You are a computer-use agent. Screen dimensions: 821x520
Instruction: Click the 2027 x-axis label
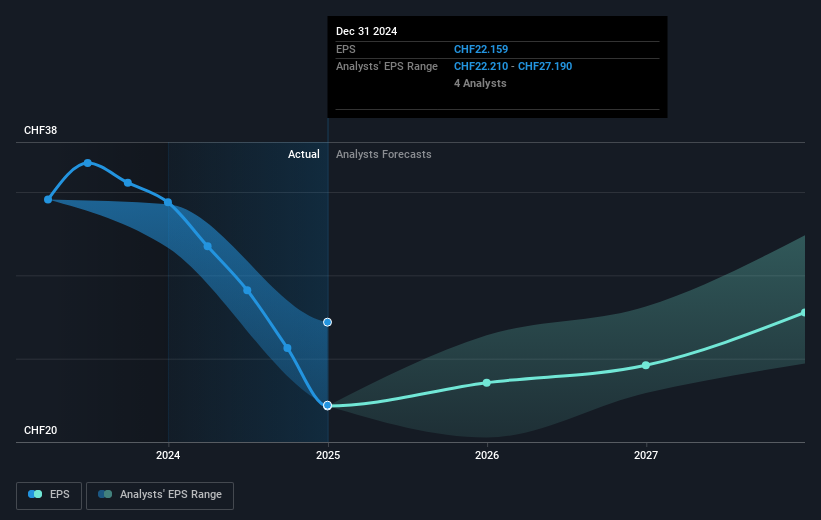(x=646, y=455)
